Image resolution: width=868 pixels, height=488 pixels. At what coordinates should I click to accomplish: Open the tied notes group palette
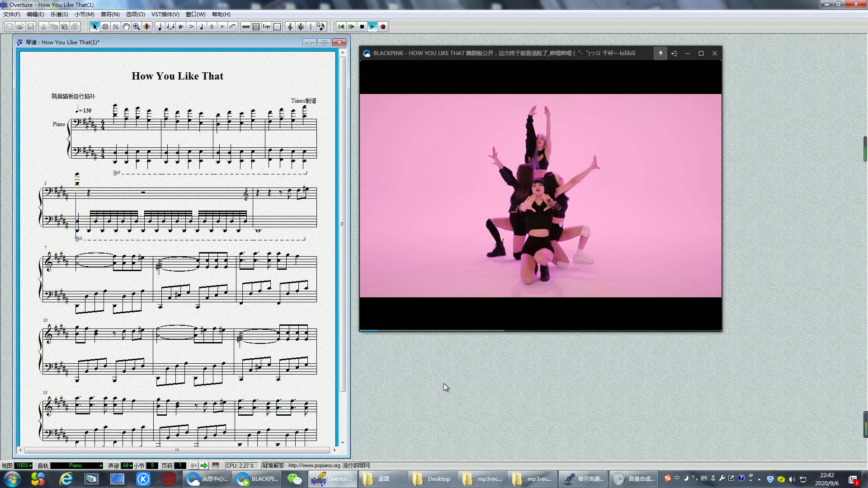170,27
